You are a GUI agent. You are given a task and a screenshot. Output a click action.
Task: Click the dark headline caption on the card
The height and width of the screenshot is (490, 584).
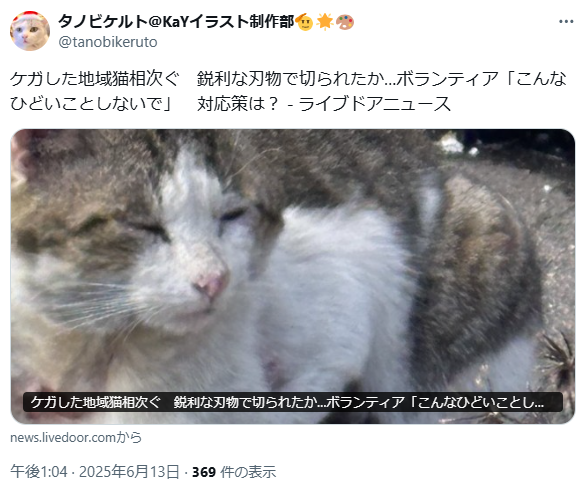293,402
